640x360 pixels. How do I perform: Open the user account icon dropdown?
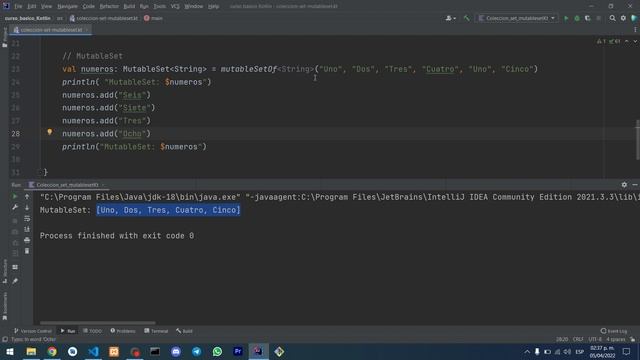(x=451, y=18)
